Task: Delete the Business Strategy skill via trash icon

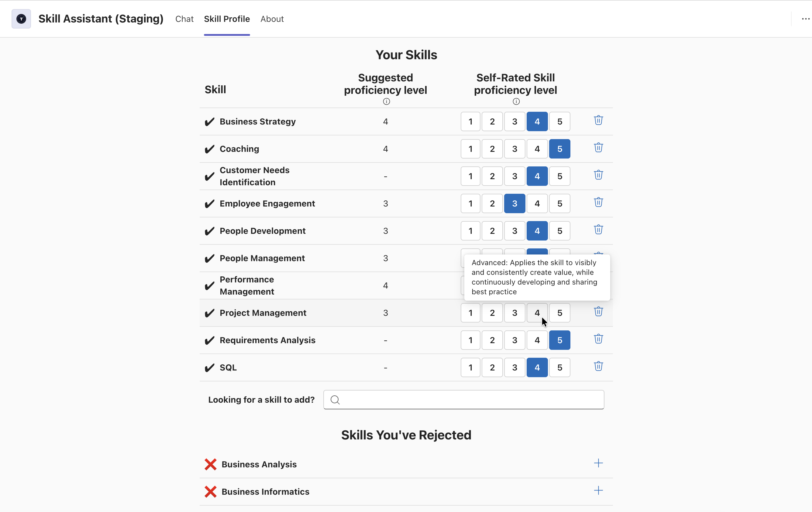Action: pos(598,120)
